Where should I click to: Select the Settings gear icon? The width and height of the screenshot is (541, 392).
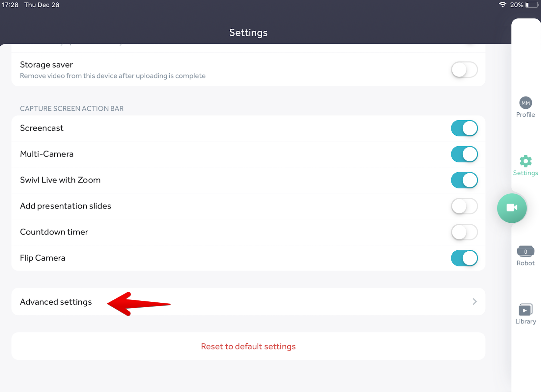[x=526, y=161]
